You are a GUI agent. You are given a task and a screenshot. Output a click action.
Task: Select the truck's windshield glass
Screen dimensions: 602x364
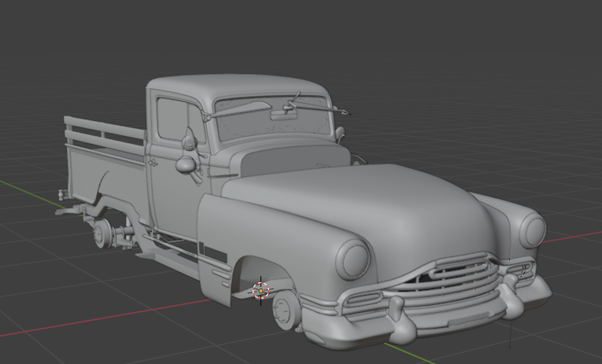(x=273, y=118)
